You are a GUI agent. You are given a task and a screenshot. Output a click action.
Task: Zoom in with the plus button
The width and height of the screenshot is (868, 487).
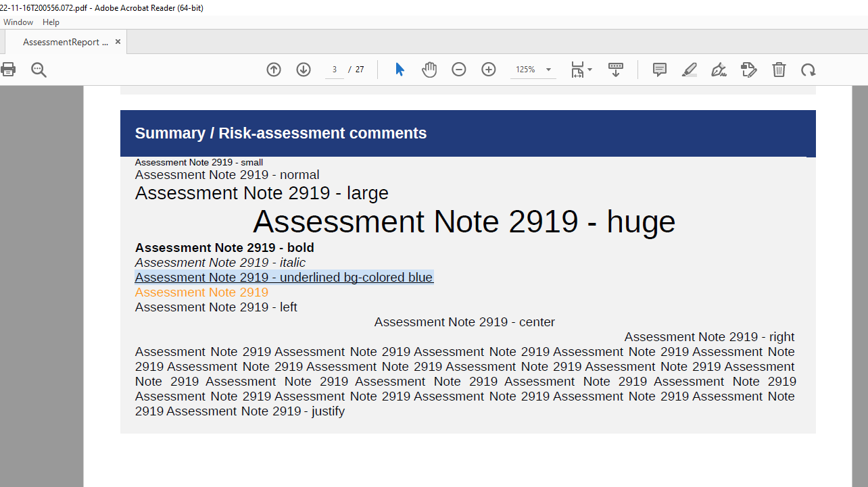(x=489, y=70)
